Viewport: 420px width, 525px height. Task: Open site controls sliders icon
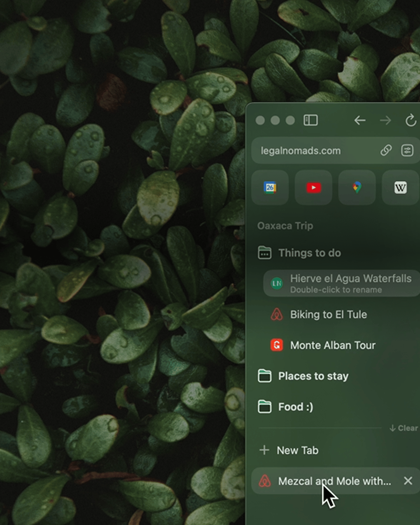(407, 150)
